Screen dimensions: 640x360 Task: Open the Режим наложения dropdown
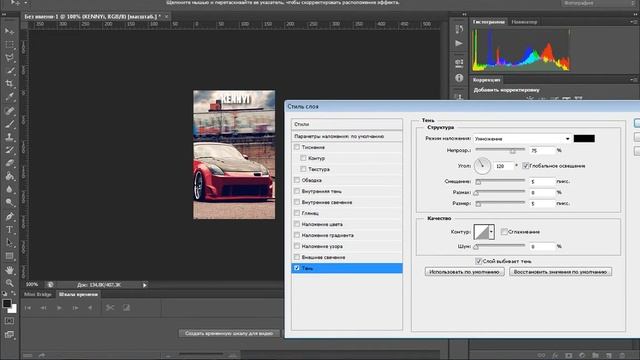(522, 139)
